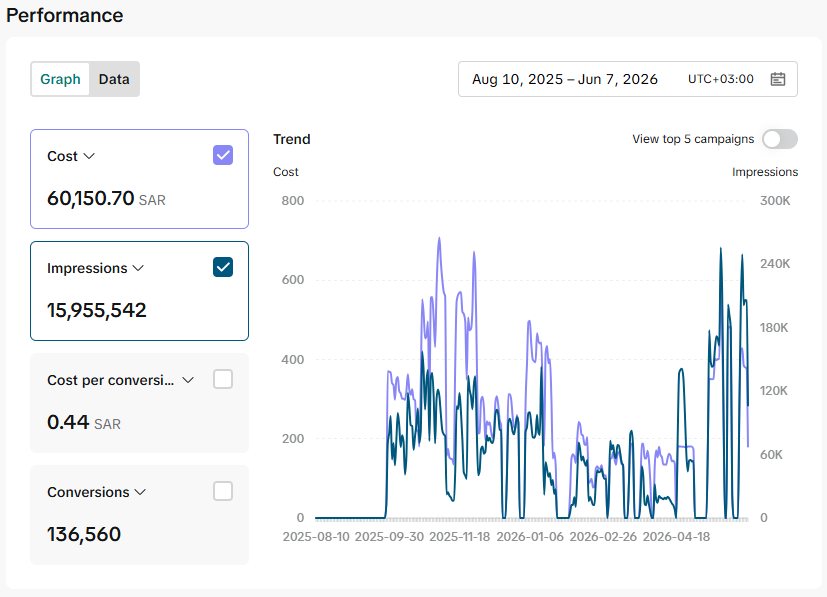Check the Cost per conversion checkbox
This screenshot has width=827, height=597.
[223, 379]
